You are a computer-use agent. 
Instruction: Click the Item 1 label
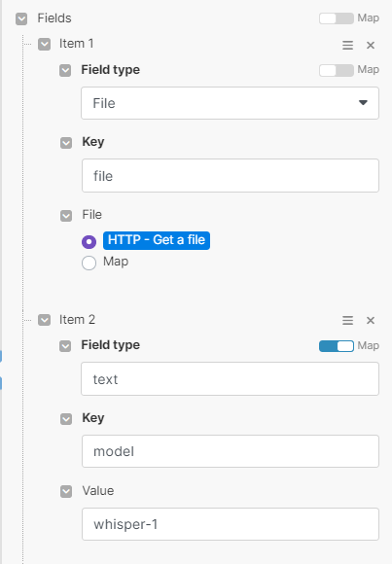[76, 44]
